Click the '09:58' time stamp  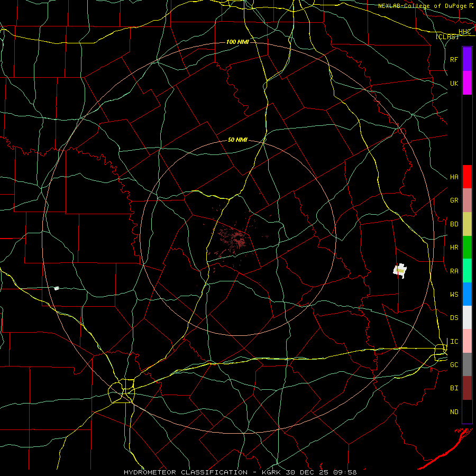click(345, 472)
